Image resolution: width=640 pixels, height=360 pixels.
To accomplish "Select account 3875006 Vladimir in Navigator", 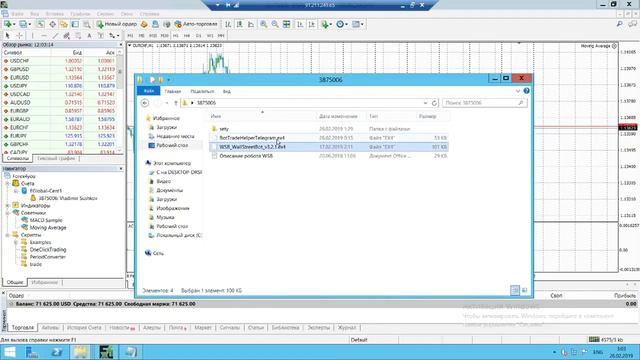I will point(64,198).
